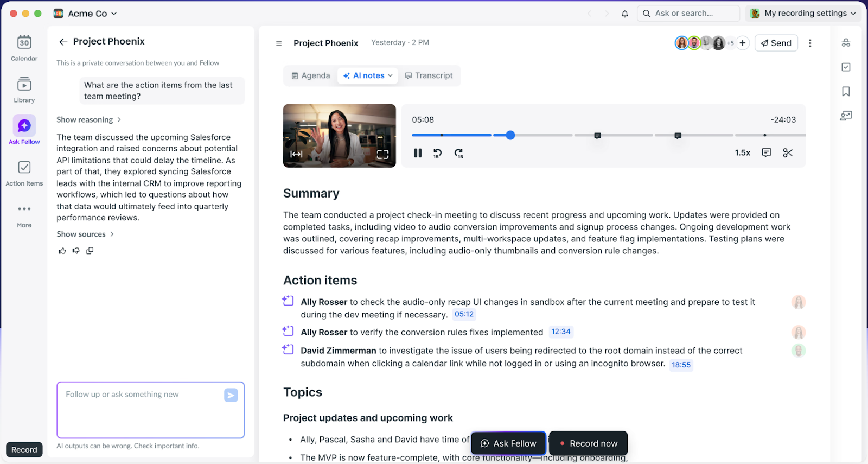Jump to timestamp 18:55
The image size is (868, 464).
681,365
